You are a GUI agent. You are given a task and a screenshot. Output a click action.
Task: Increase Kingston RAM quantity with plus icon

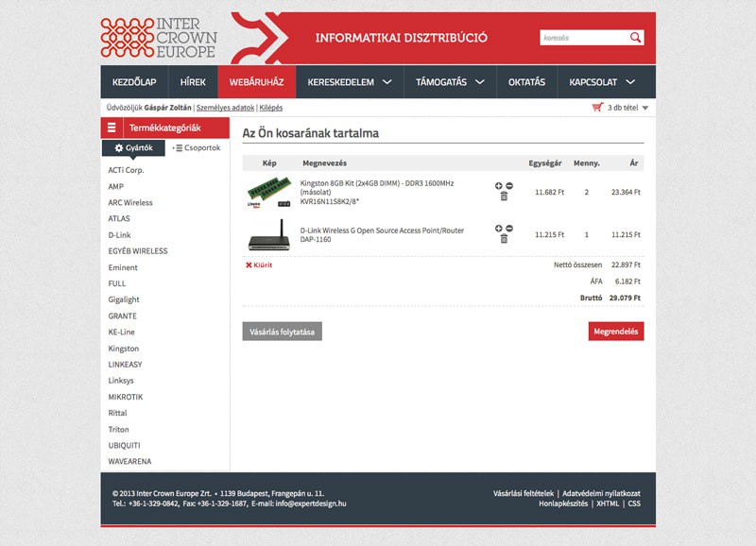click(499, 186)
